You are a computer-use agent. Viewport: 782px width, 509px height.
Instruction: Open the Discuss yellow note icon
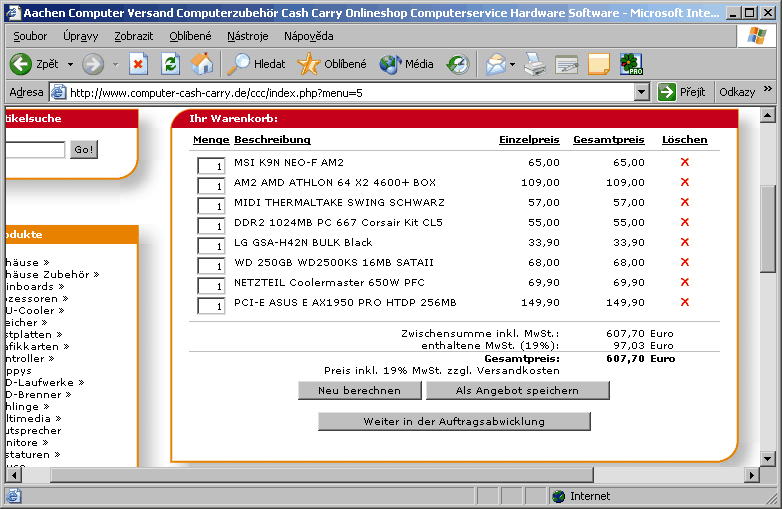(x=599, y=64)
